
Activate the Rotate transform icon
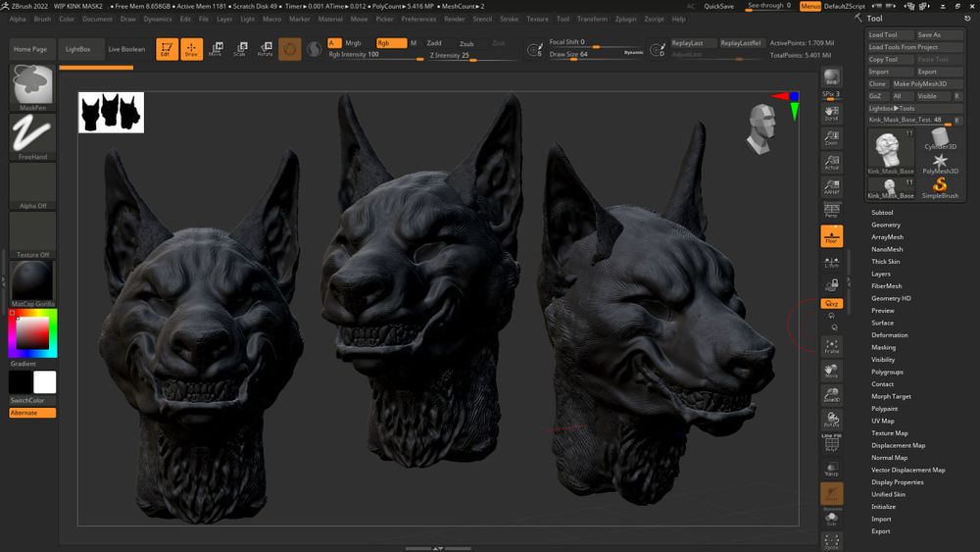click(265, 49)
